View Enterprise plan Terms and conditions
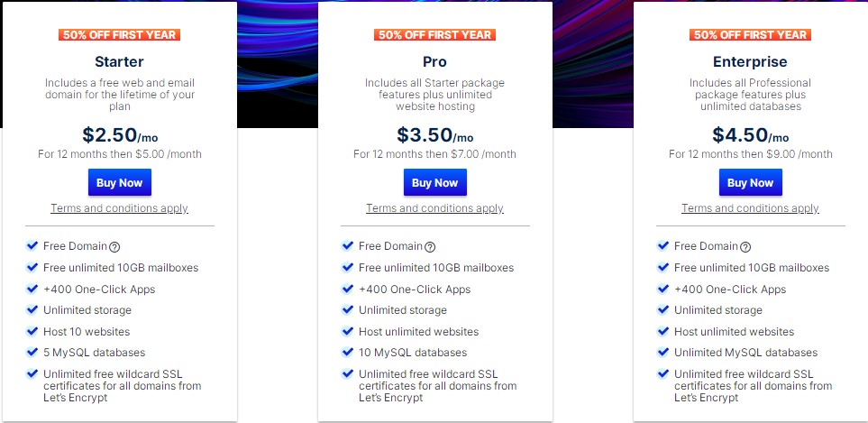 [750, 208]
